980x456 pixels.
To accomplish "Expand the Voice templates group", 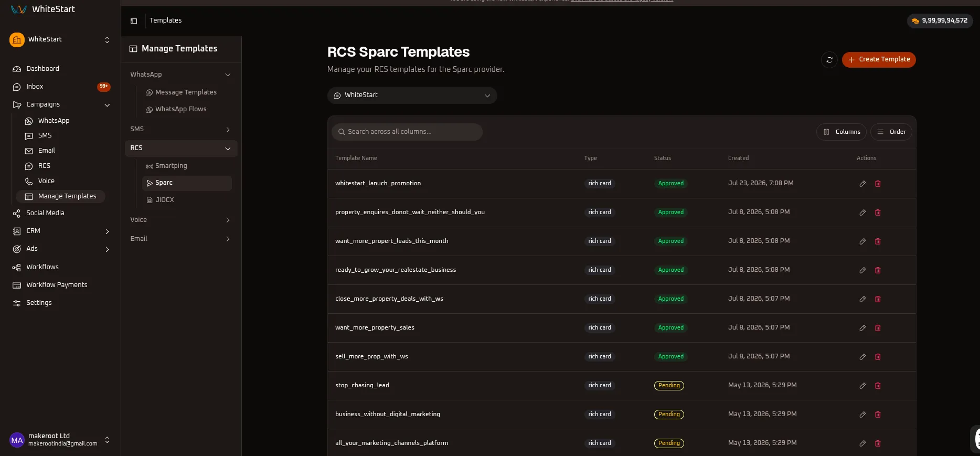I will 181,220.
